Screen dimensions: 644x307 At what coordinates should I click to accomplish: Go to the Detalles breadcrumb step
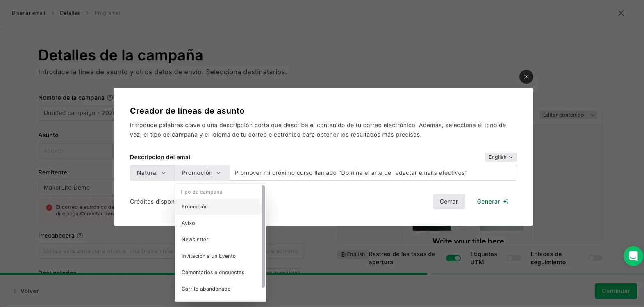[x=70, y=13]
